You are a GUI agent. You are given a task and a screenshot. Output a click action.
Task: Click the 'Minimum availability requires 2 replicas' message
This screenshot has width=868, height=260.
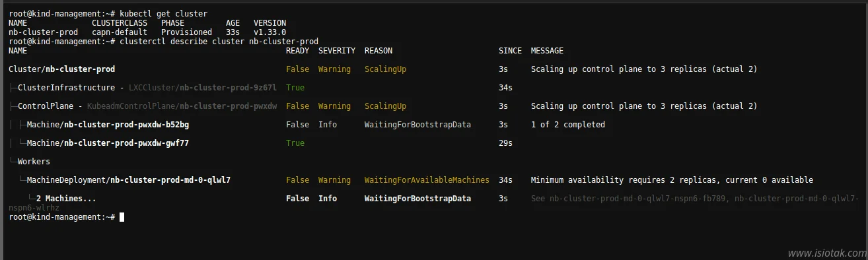672,179
